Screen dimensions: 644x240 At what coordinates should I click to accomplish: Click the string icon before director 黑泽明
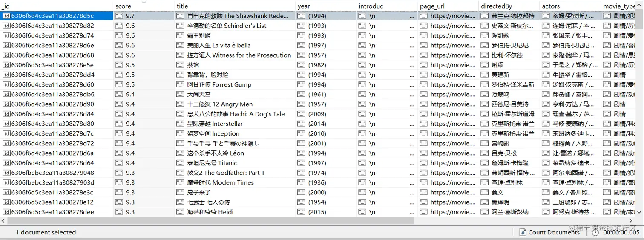pos(485,202)
